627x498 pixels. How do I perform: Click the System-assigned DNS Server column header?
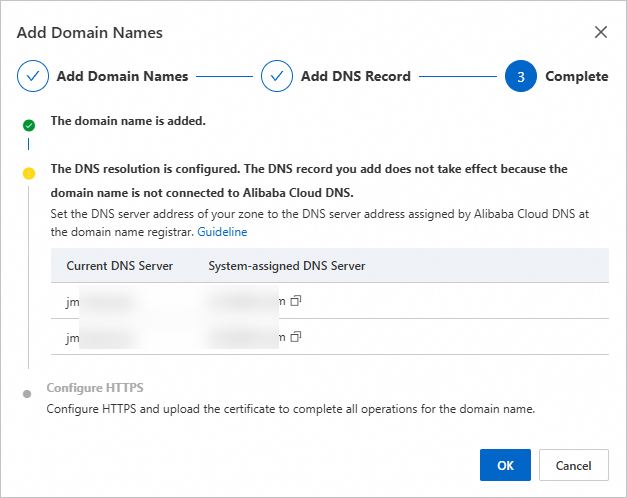[x=287, y=266]
